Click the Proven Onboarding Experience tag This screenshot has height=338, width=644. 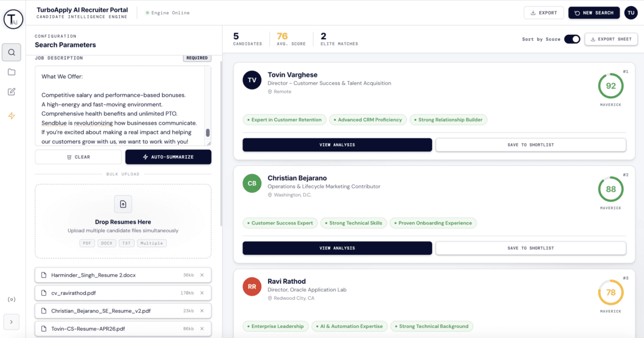433,223
